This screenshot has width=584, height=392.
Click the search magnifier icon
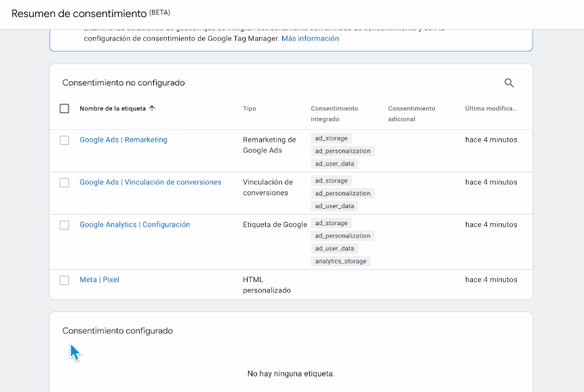click(509, 83)
